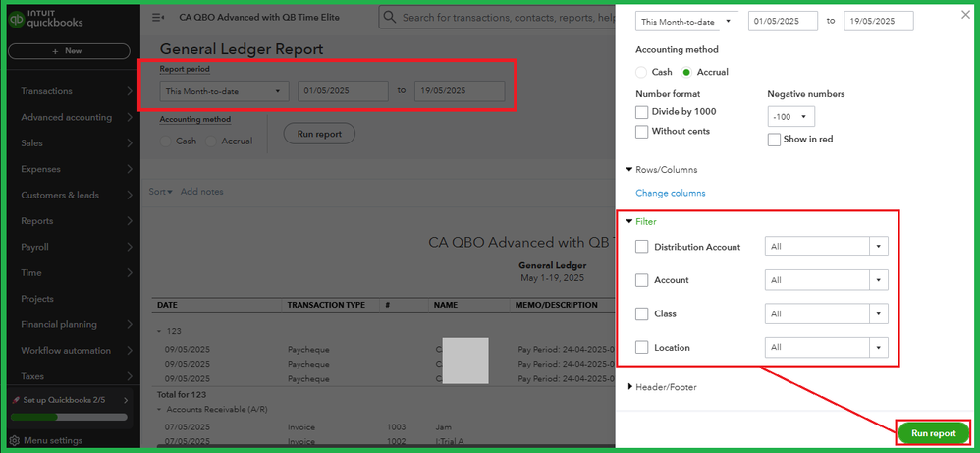980x453 pixels.
Task: Open the Sort dropdown
Action: [161, 192]
